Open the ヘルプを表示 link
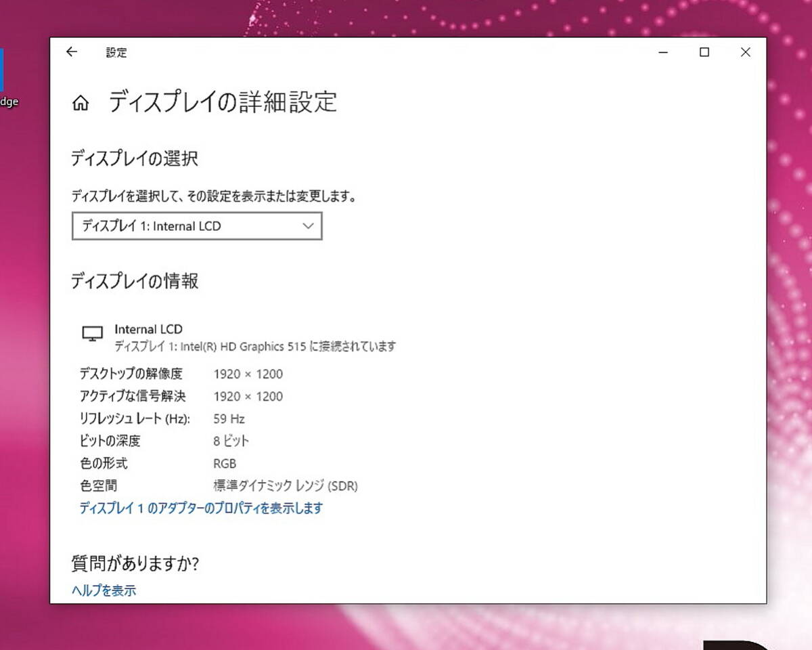Viewport: 812px width, 650px height. click(104, 590)
